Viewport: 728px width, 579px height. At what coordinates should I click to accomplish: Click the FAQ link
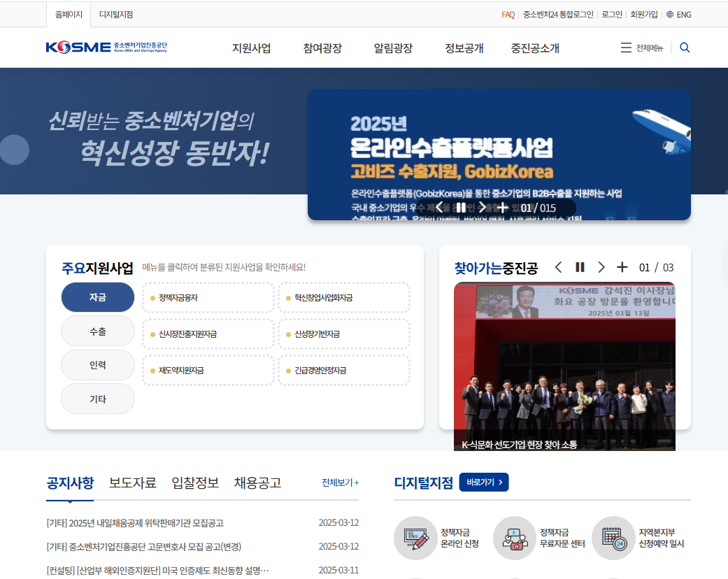pyautogui.click(x=508, y=15)
